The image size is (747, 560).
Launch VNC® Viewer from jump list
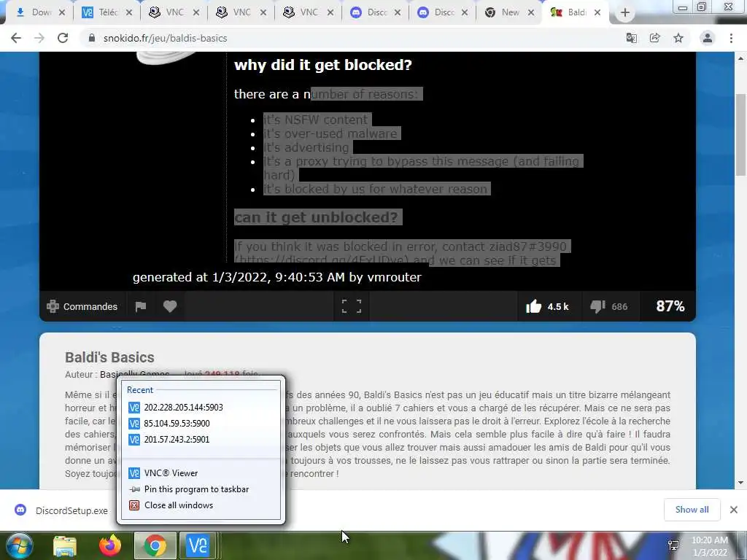[x=200, y=472]
